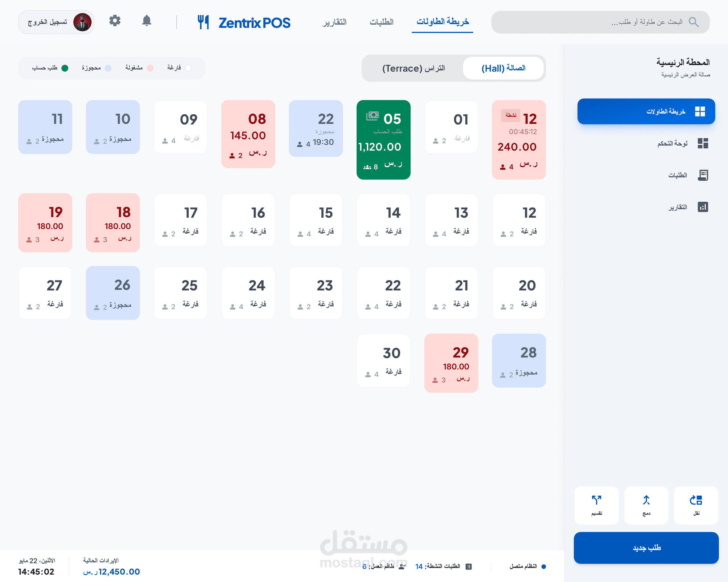This screenshot has height=582, width=728.
Task: Click the pink مشغولة legend dot
Action: point(150,68)
